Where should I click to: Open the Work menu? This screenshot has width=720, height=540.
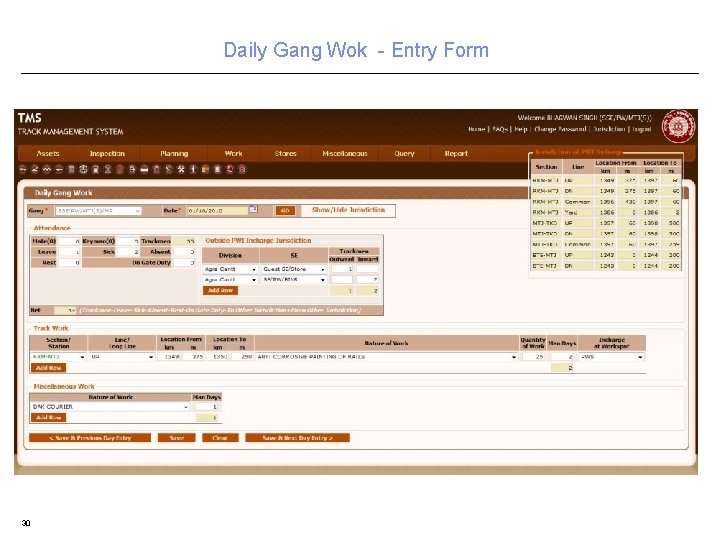233,153
